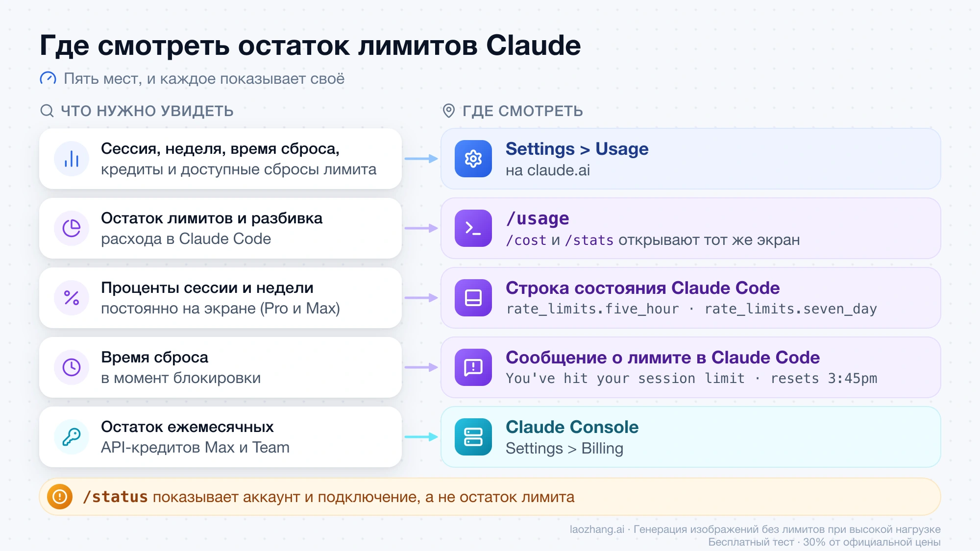Click the teal server icon for Claude Console

[x=473, y=437]
